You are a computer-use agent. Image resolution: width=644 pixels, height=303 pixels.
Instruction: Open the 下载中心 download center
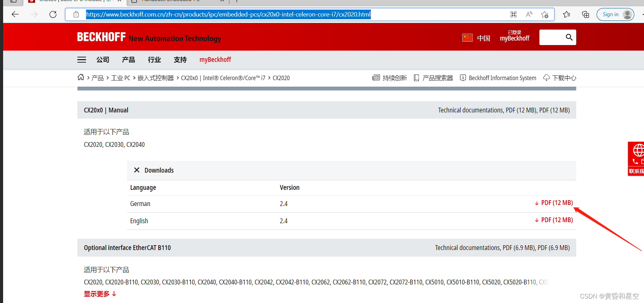pos(560,78)
